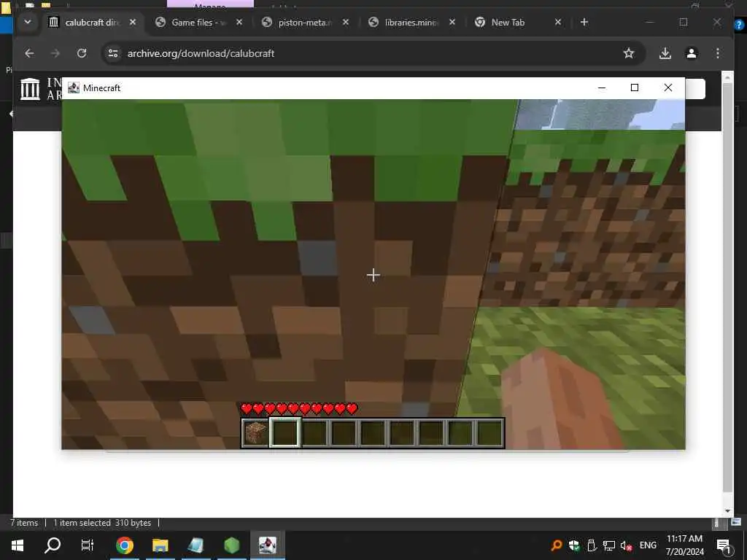This screenshot has height=560, width=747.
Task: Close the Game files tab
Action: (x=239, y=22)
